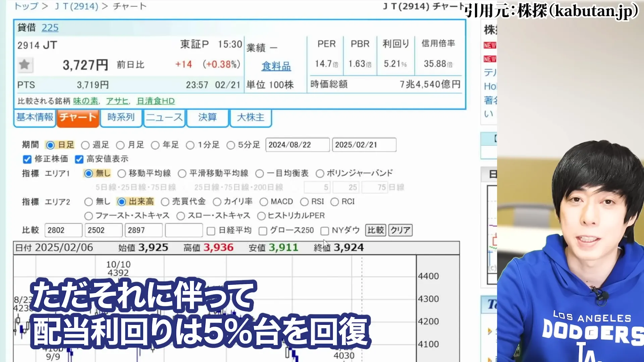Screen dimensions: 644x362
Task: Click the 信用倍率 35.88倍 value
Action: (x=438, y=64)
